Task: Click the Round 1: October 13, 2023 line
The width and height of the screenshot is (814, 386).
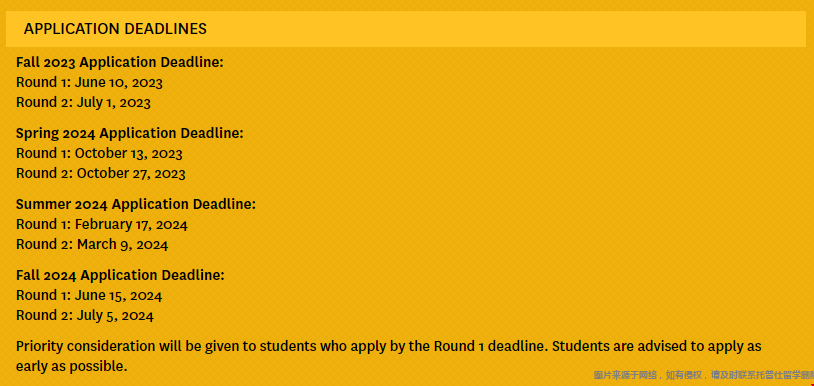Action: coord(99,154)
